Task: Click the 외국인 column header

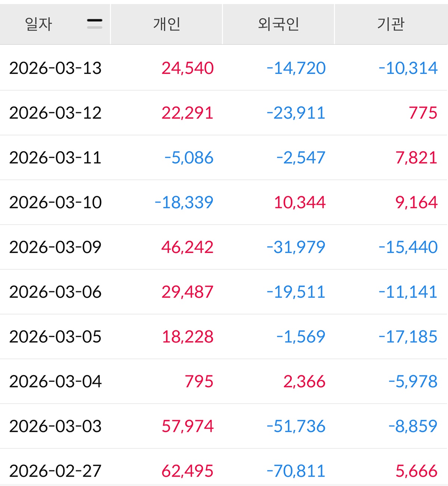Action: coord(279,24)
